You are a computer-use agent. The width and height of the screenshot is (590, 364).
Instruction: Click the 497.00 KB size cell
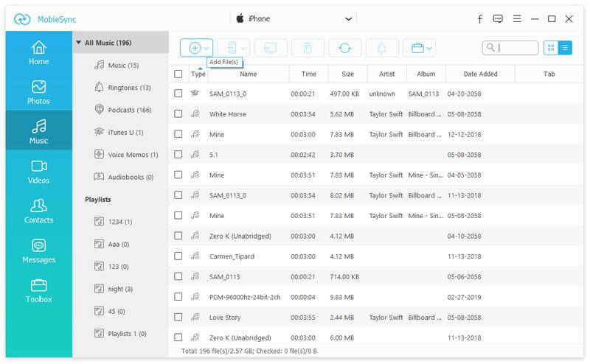(x=344, y=94)
